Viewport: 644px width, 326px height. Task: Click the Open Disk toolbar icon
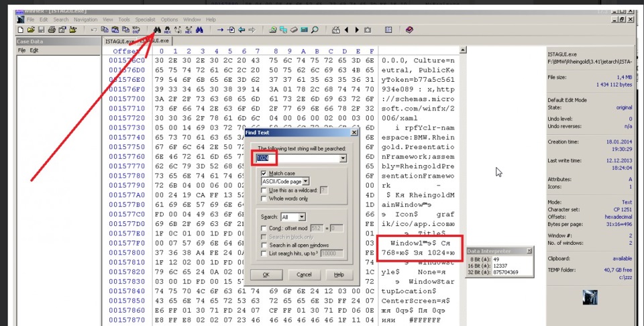(273, 30)
